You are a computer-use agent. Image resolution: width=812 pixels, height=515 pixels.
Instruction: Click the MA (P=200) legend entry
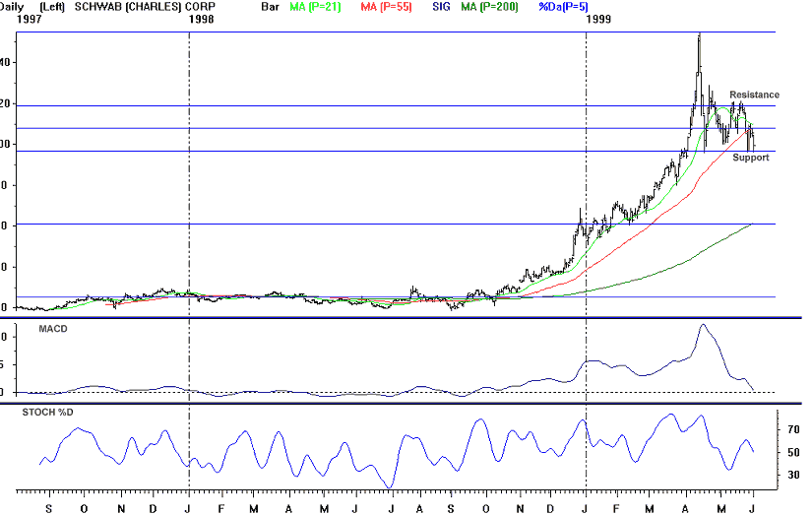(x=489, y=7)
